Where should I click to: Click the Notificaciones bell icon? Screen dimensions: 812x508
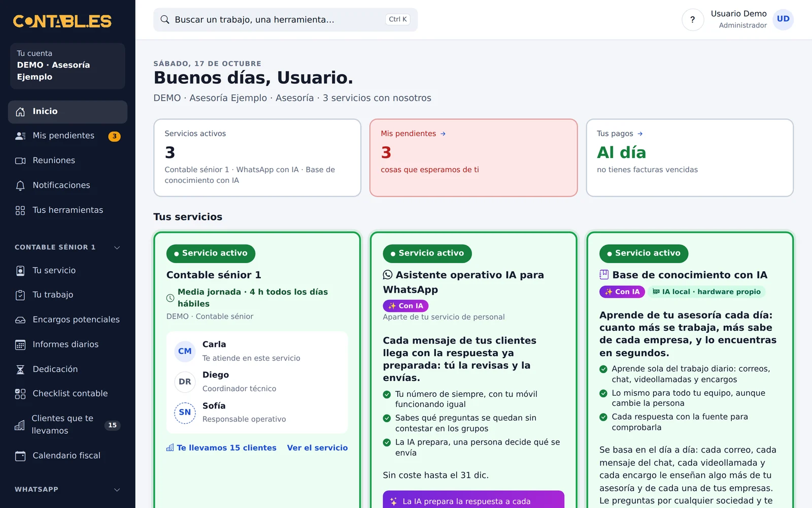[20, 185]
